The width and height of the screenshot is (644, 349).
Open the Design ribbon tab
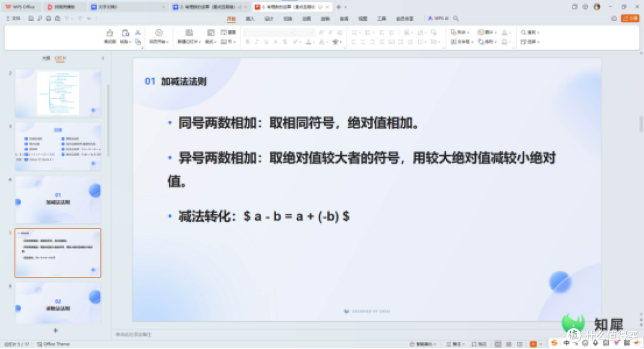tap(269, 19)
